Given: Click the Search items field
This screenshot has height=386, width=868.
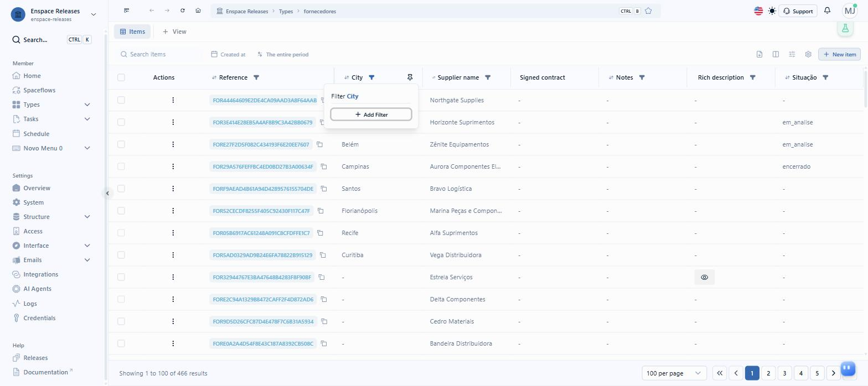Looking at the screenshot, I should tap(159, 54).
